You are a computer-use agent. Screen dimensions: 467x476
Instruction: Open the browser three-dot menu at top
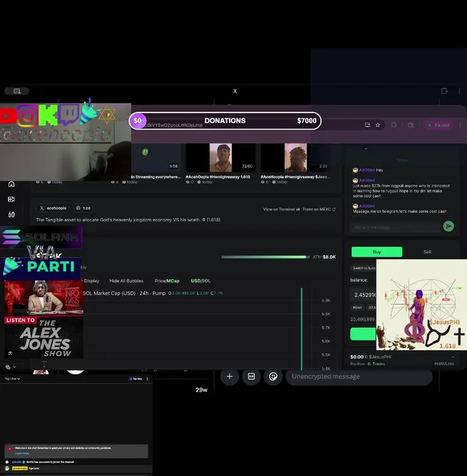pos(460,91)
